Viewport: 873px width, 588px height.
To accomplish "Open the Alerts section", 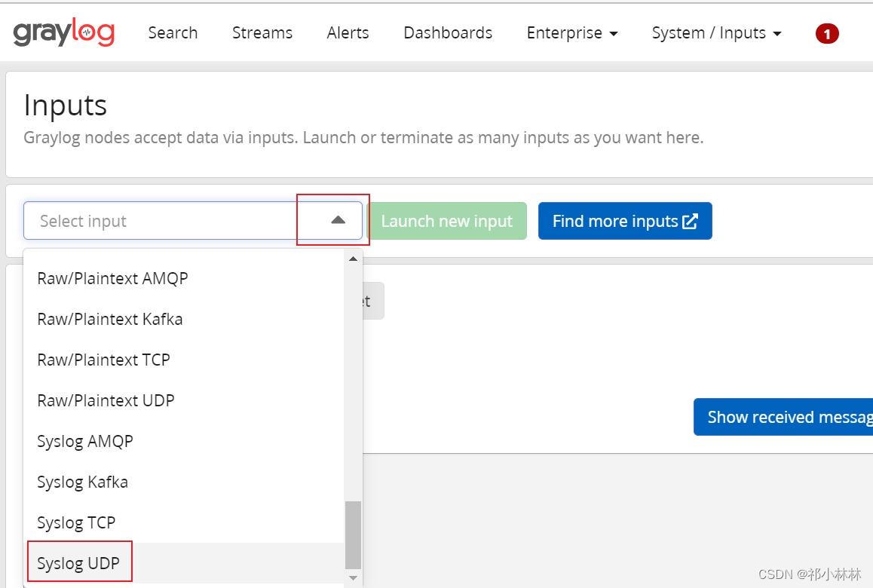I will (x=348, y=32).
